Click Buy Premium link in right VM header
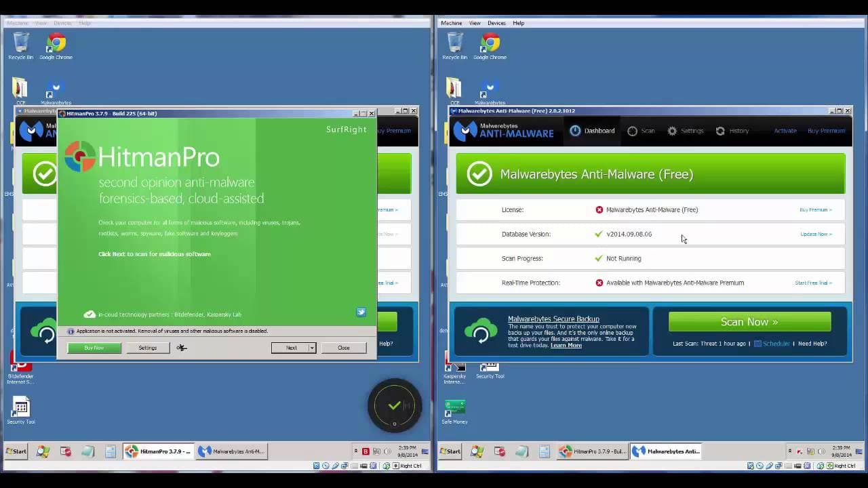Viewport: 868px width, 488px height. (x=826, y=131)
